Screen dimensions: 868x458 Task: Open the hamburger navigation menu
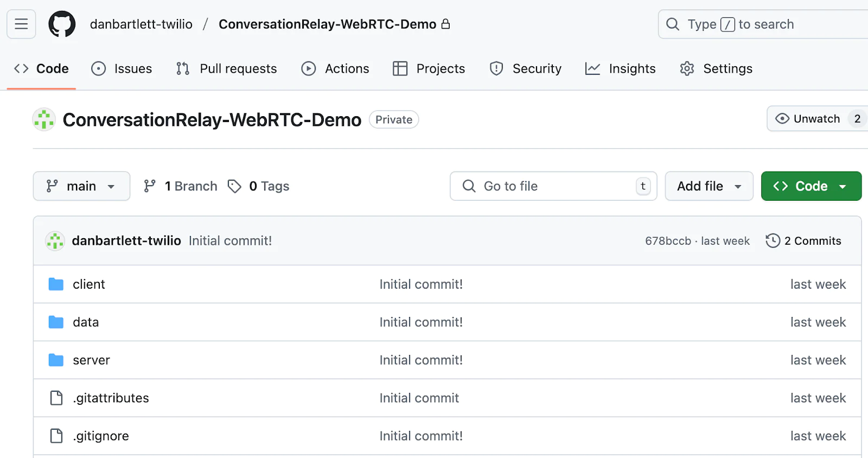(x=21, y=24)
